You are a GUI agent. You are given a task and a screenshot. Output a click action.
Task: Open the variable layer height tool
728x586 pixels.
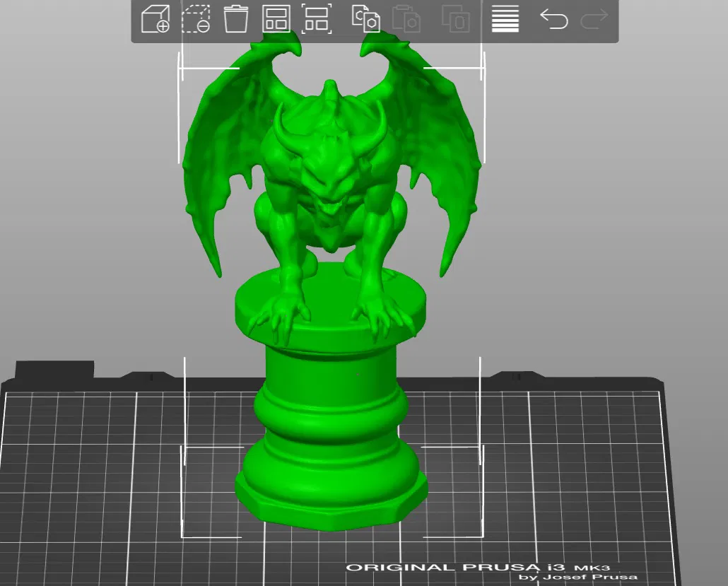point(505,19)
